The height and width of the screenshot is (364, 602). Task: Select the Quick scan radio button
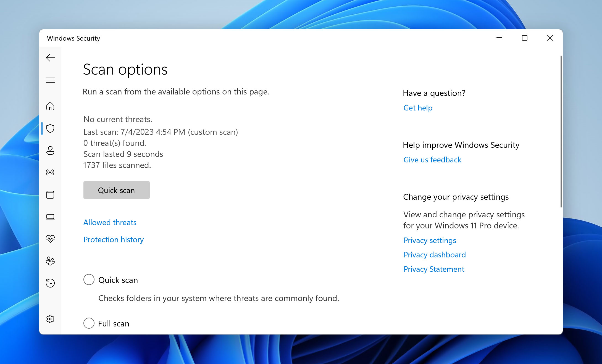tap(89, 280)
